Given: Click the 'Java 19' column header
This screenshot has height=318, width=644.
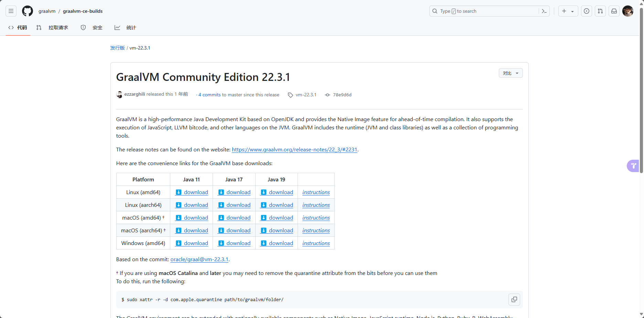Looking at the screenshot, I should click(x=276, y=180).
